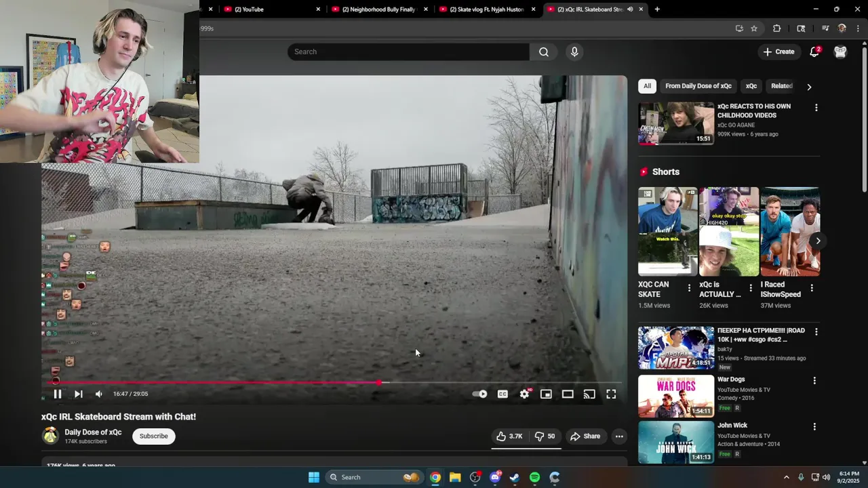Viewport: 868px width, 488px height.
Task: Open the notifications bell
Action: pyautogui.click(x=815, y=52)
